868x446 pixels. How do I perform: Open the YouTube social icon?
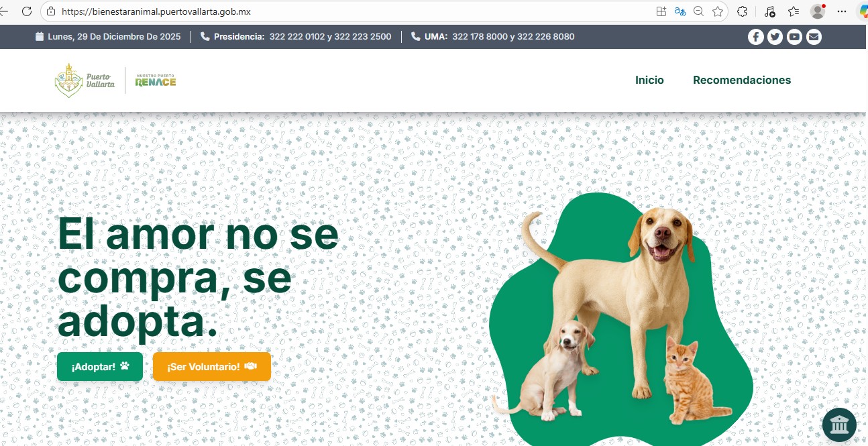[794, 37]
